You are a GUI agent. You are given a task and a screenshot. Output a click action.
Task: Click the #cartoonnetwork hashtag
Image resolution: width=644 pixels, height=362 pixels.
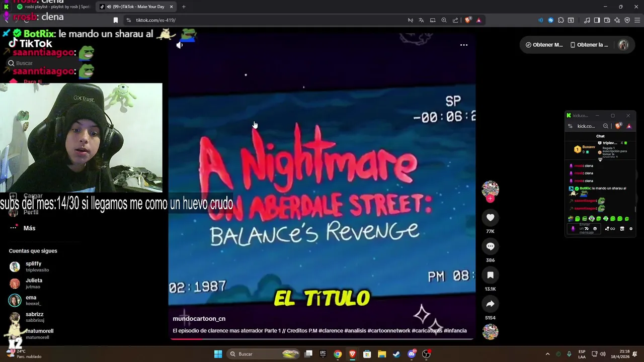[388, 331]
